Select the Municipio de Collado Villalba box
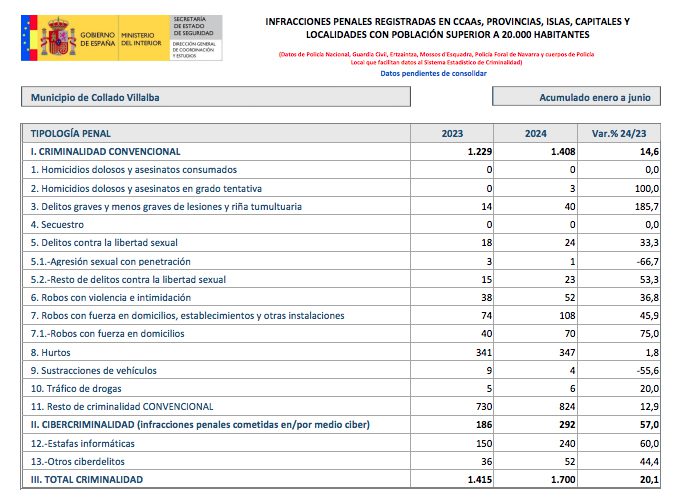The width and height of the screenshot is (677, 504). tap(216, 97)
